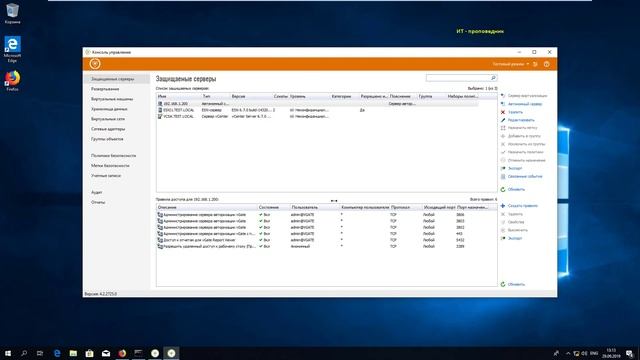
Task: Open Microsoft Edge desktop shortcut
Action: point(12,49)
